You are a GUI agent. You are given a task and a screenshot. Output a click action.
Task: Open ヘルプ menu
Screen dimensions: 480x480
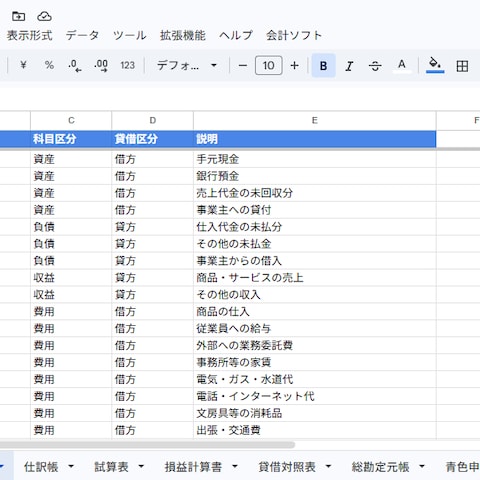236,35
